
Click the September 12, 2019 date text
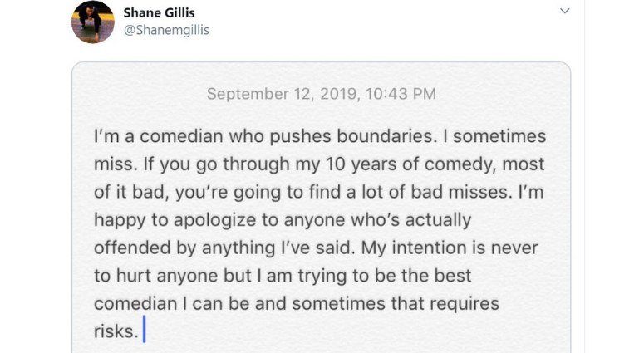pyautogui.click(x=282, y=94)
